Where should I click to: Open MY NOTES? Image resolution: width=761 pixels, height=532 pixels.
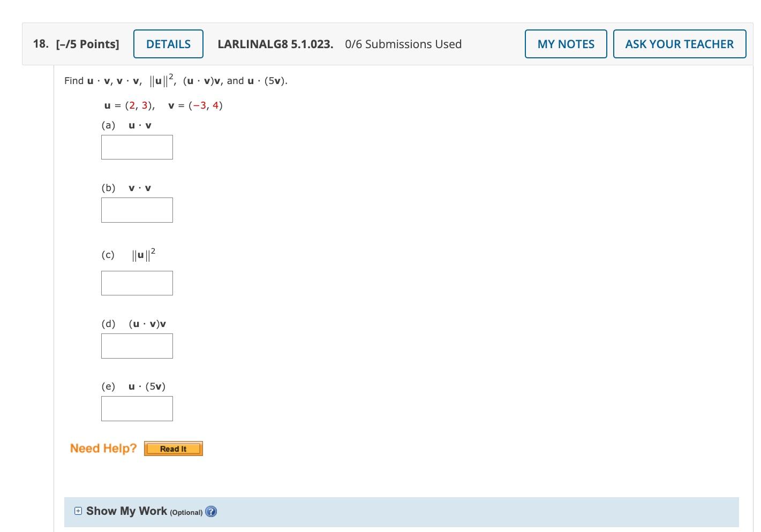[x=566, y=44]
